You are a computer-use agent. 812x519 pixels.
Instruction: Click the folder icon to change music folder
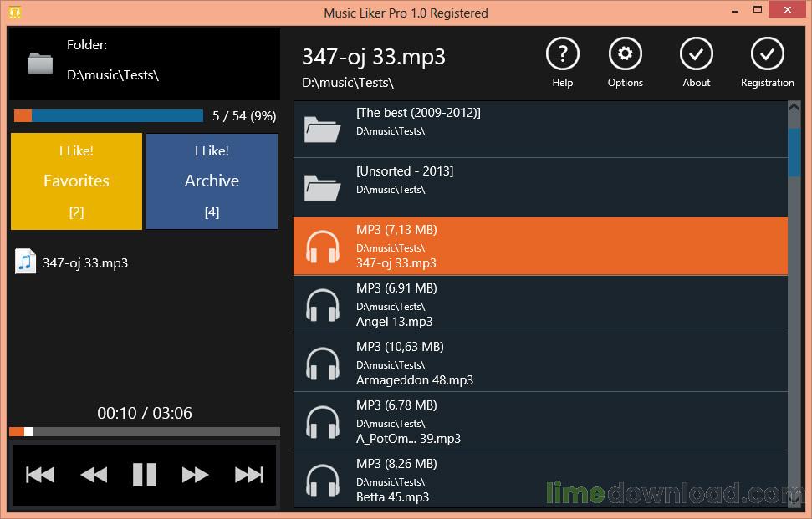click(38, 63)
